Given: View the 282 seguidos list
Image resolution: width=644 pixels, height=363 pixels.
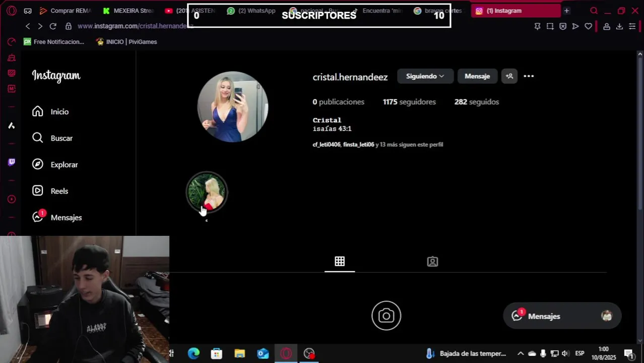Looking at the screenshot, I should pyautogui.click(x=477, y=102).
